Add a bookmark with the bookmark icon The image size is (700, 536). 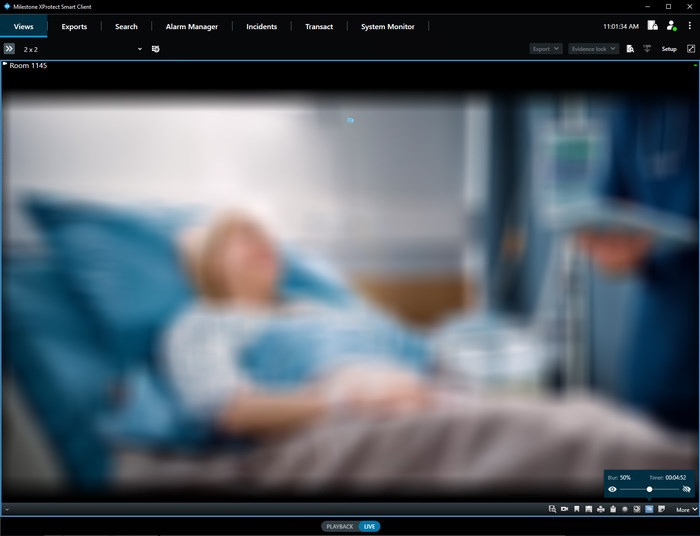577,509
